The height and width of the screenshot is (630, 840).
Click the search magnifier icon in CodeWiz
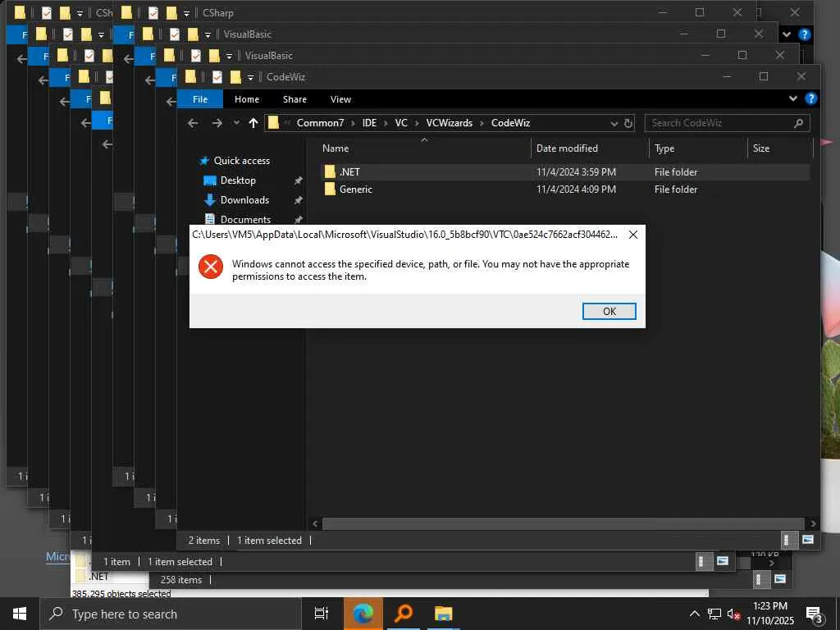798,123
